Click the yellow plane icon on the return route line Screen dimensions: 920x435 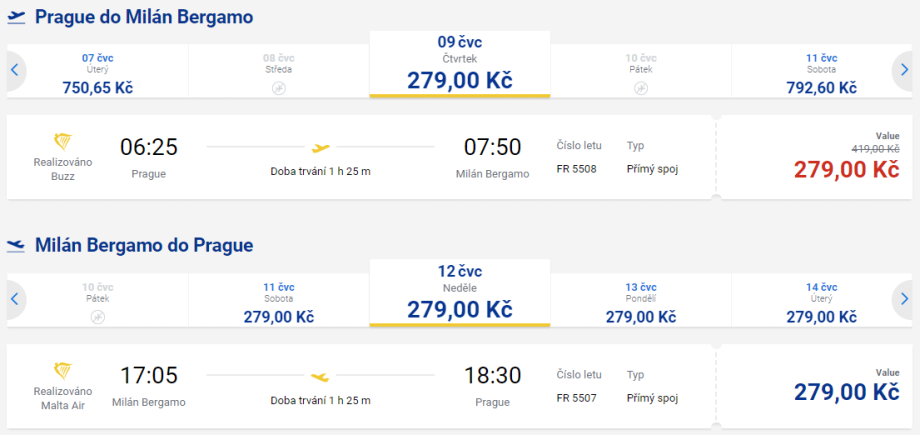click(x=321, y=377)
